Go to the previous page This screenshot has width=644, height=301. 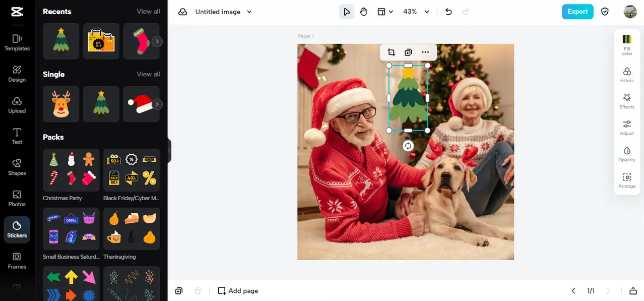[573, 291]
